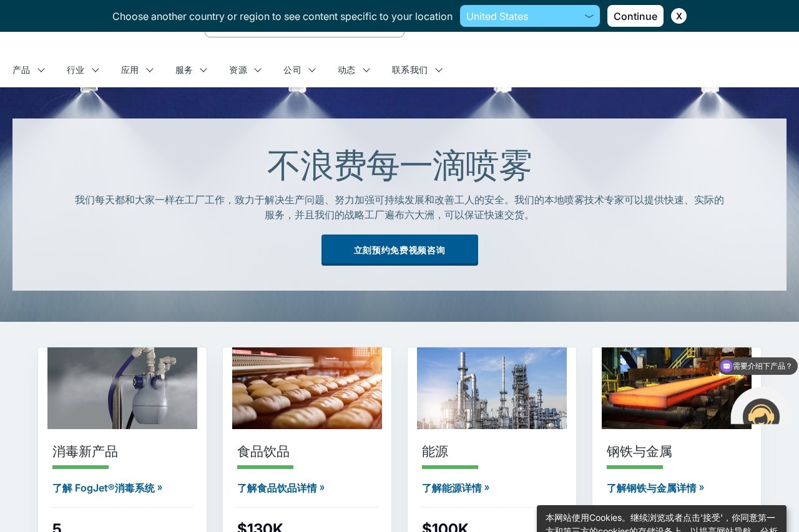
Task: Click the purple chat bubble icon
Action: pos(727,366)
